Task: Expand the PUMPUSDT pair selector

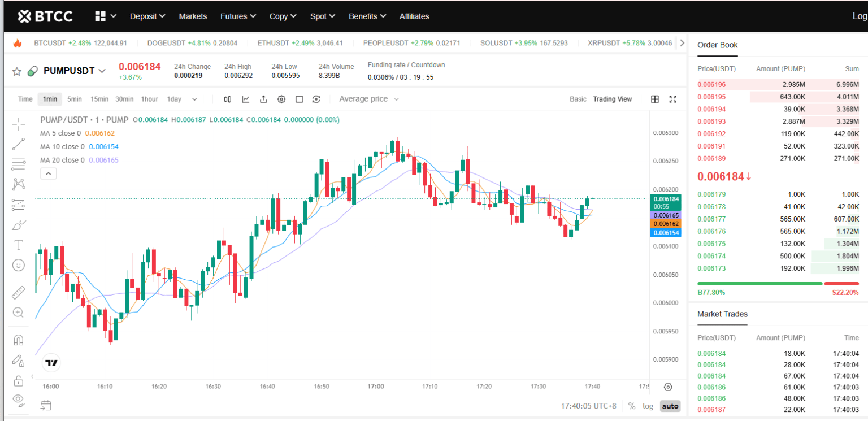Action: tap(102, 71)
